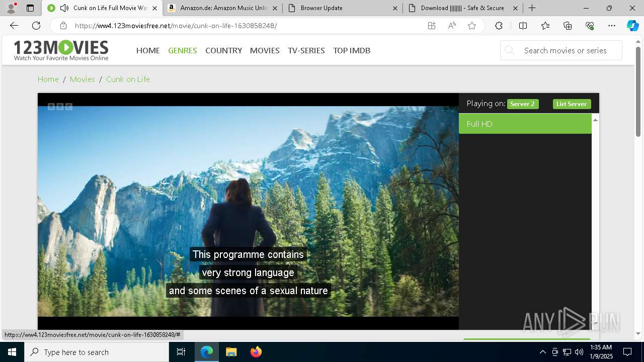Viewport: 644px width, 362px height.
Task: Click the search magnifier icon on site
Action: click(x=510, y=50)
